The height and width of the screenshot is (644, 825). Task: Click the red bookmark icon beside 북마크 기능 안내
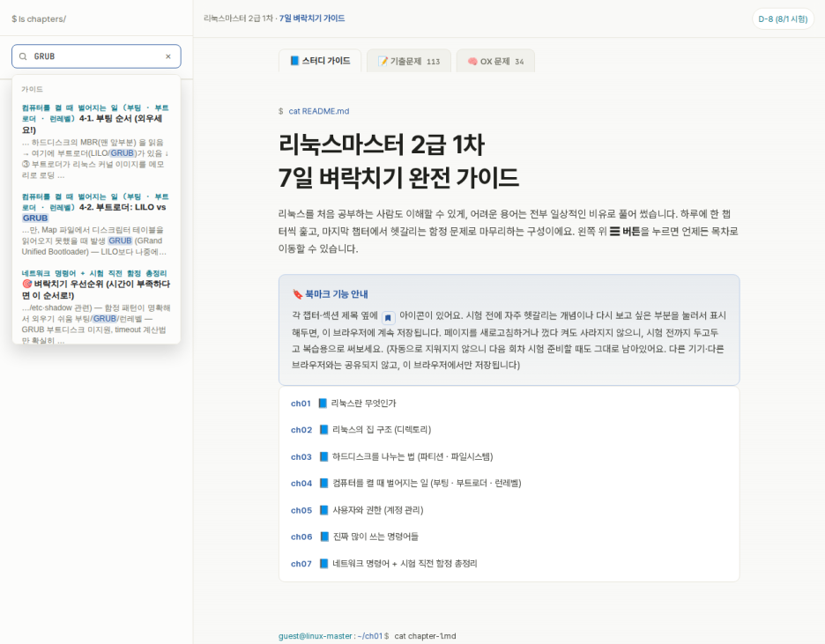coord(297,294)
